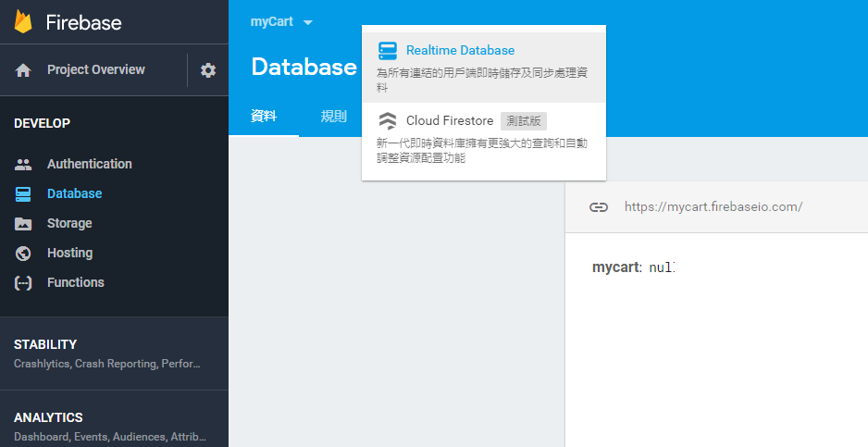This screenshot has width=868, height=447.
Task: Select myCart project name
Action: [272, 21]
